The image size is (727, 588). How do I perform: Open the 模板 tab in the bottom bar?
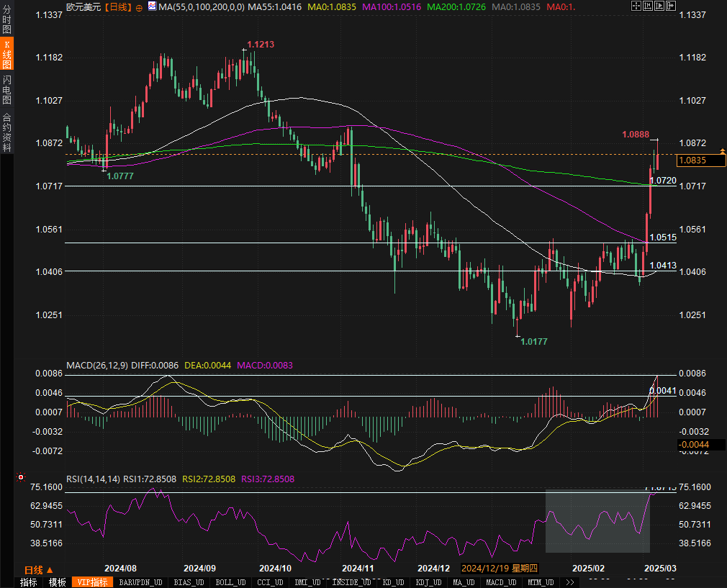tap(58, 582)
